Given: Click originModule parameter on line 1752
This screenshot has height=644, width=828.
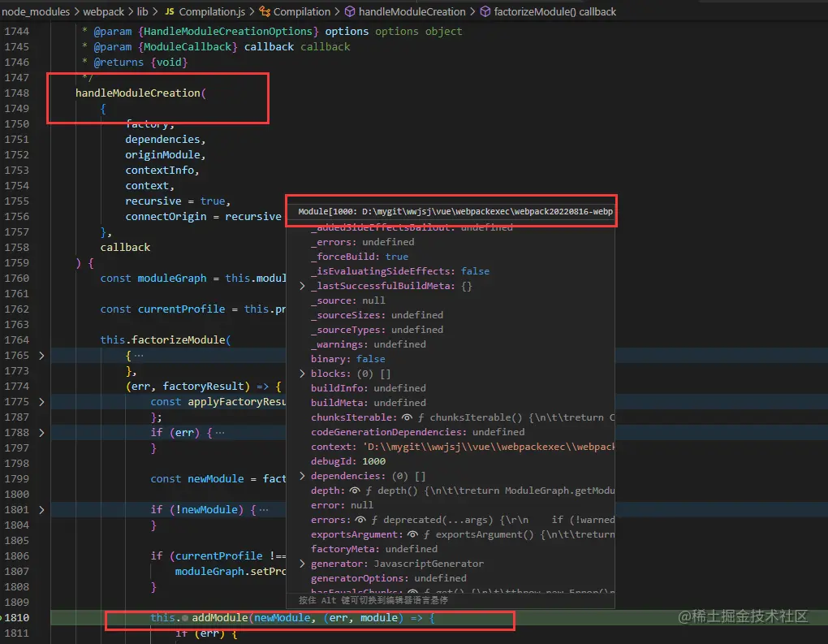Looking at the screenshot, I should tap(162, 155).
